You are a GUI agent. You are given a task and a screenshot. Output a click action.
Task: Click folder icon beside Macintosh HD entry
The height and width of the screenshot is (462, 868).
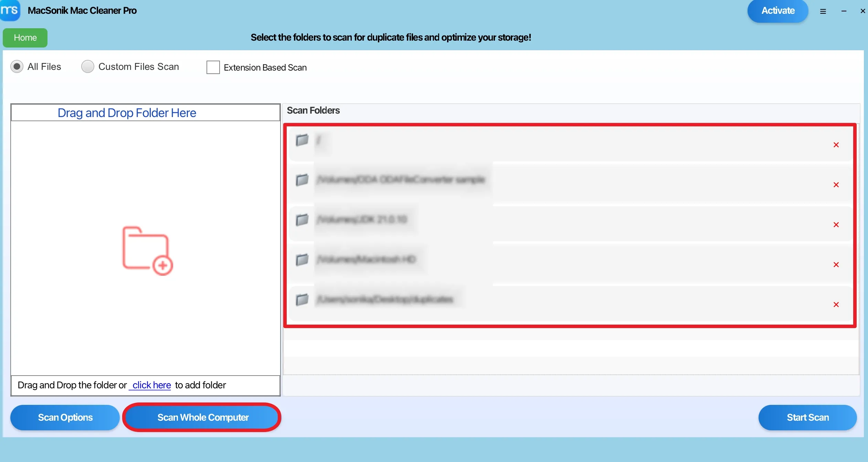point(302,260)
